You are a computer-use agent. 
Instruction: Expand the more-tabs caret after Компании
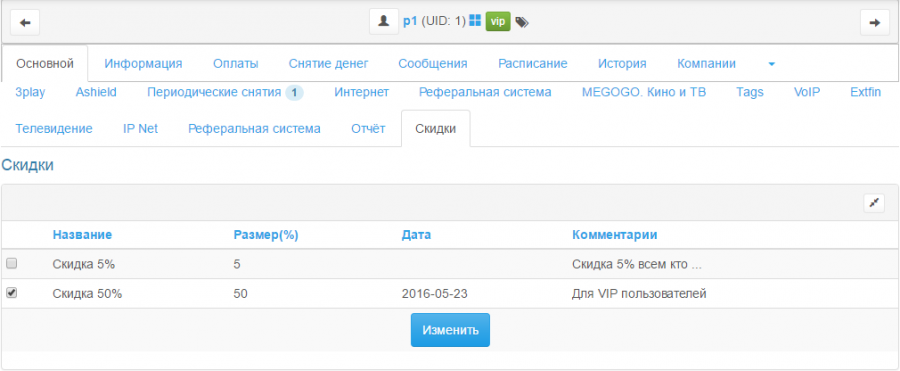(771, 64)
